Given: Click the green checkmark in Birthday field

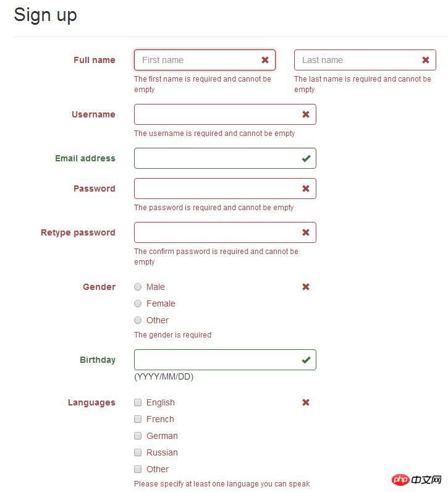Looking at the screenshot, I should [306, 360].
